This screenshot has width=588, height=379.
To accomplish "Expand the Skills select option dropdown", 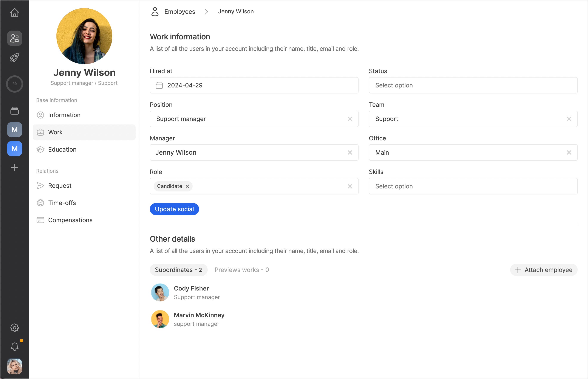I will pos(473,186).
